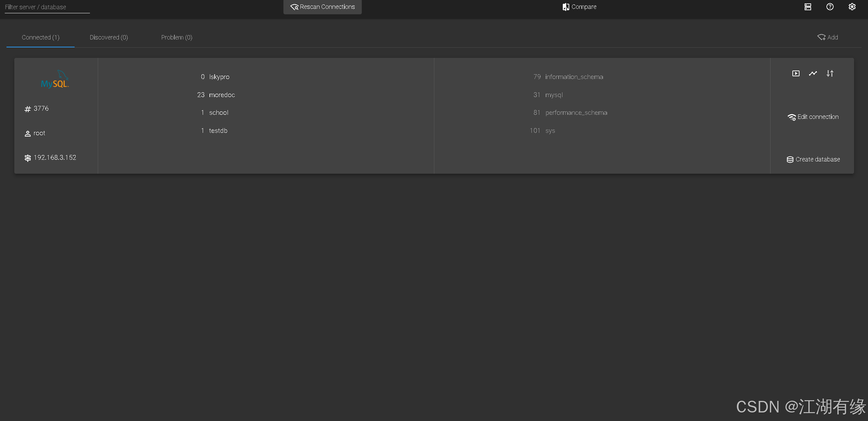Click the MySQL logo thumbnail
Screen dimensions: 868x421
click(55, 79)
